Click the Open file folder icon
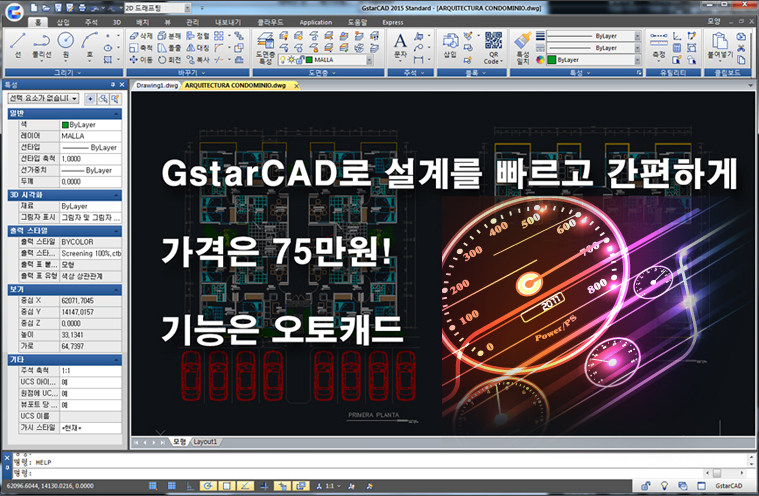This screenshot has width=759, height=496. point(46,8)
